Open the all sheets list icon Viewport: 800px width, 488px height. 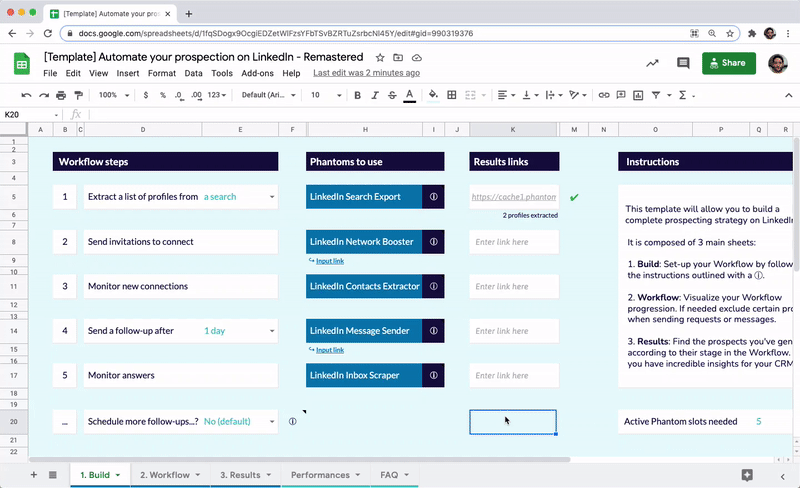(53, 475)
